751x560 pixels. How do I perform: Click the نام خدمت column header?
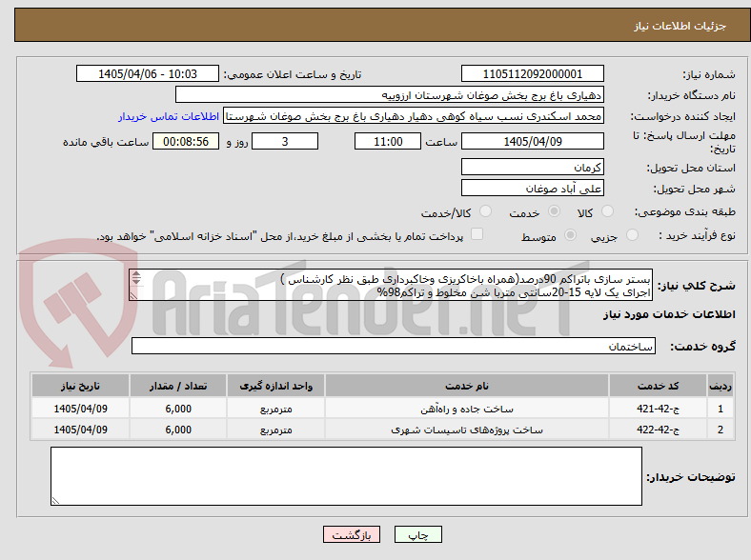(x=467, y=386)
